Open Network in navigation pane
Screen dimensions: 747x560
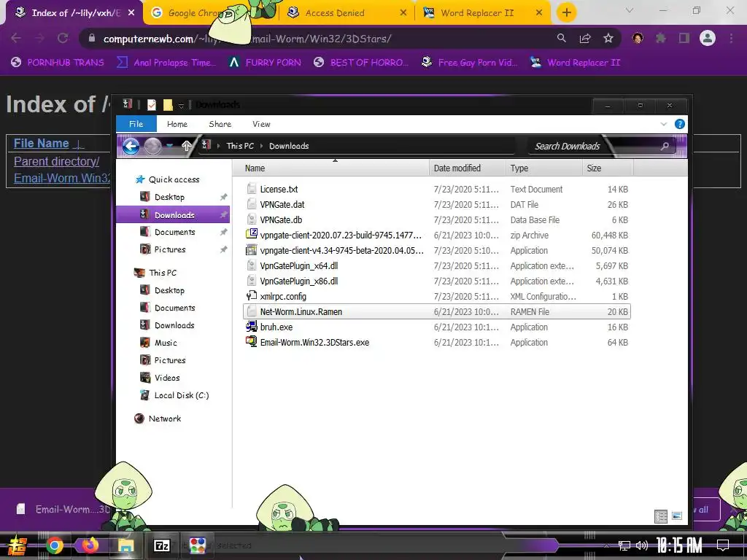tap(158, 419)
